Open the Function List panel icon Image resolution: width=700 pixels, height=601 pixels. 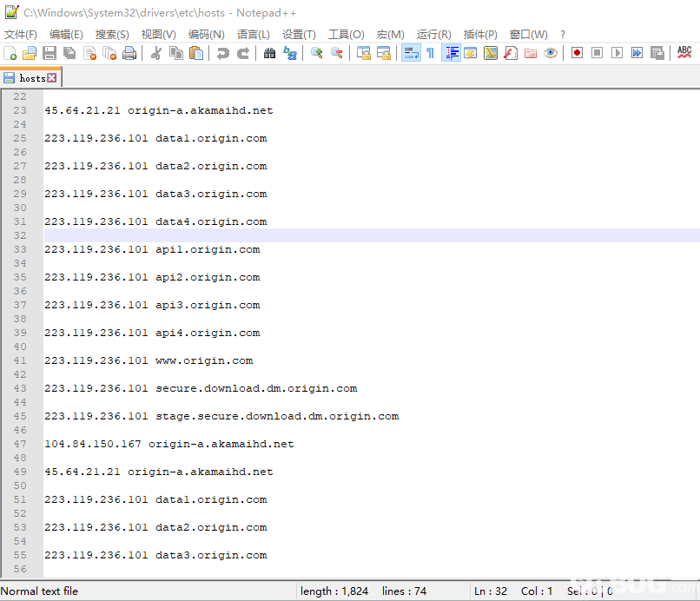(511, 53)
